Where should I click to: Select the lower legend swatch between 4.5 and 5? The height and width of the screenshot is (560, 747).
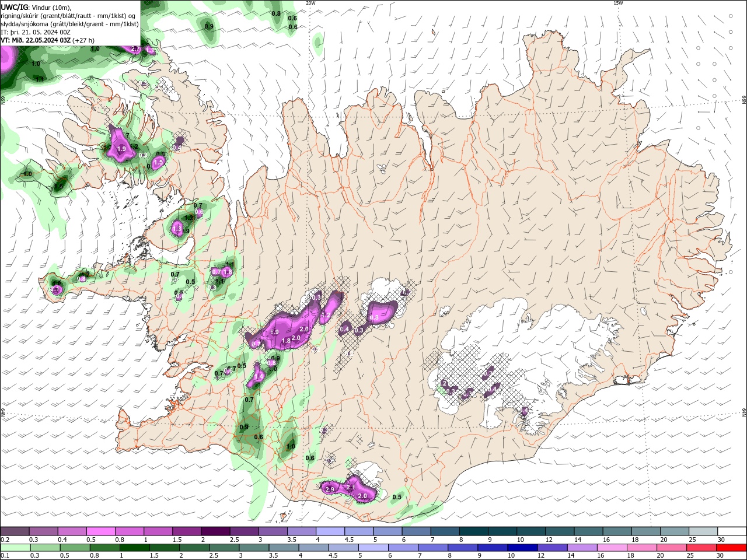[343, 548]
